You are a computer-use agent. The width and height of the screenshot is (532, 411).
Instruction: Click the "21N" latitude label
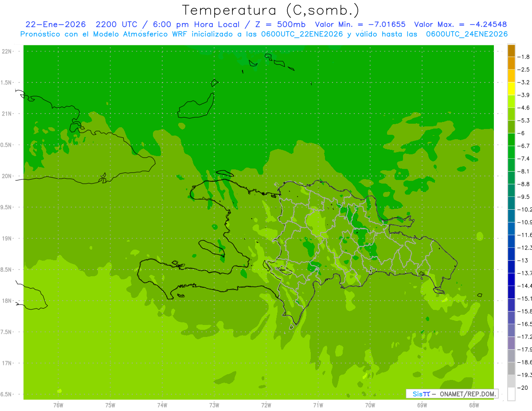point(7,114)
